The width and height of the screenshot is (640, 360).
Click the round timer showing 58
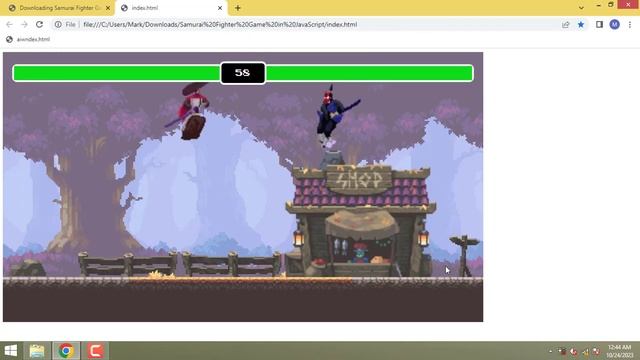[242, 73]
